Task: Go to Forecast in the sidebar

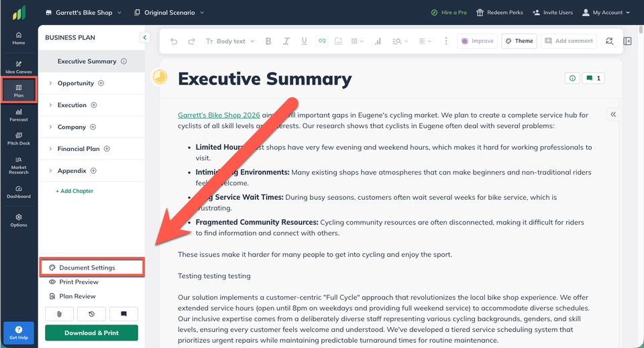Action: coord(19,115)
